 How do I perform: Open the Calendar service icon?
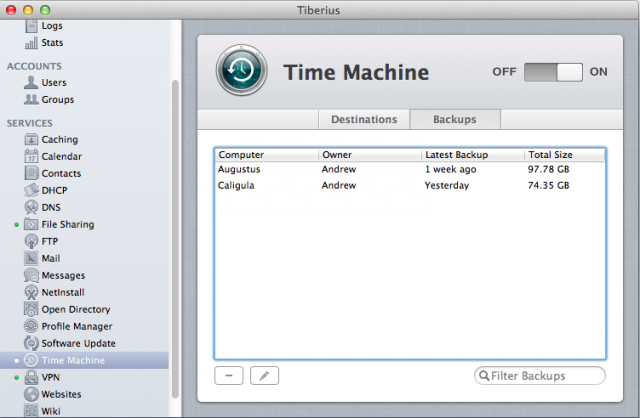pos(31,156)
